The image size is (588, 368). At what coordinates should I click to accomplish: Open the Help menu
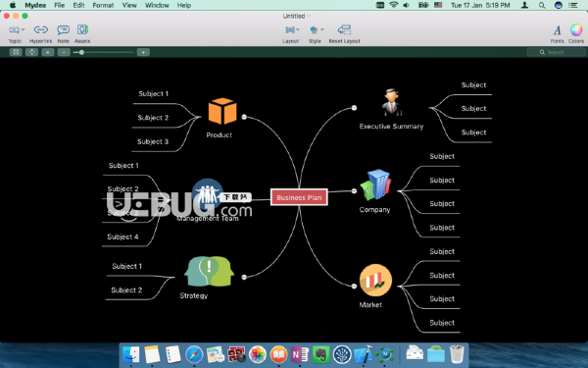click(x=184, y=5)
